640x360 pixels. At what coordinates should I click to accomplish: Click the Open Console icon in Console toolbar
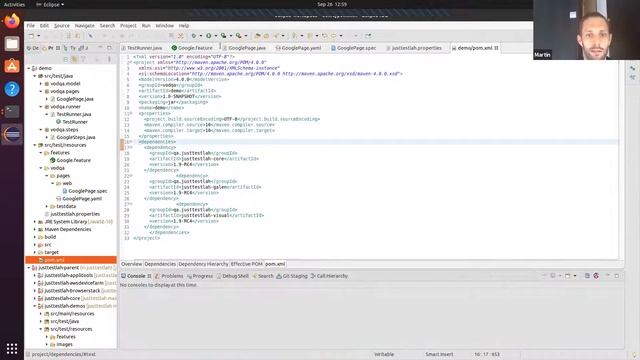568,276
